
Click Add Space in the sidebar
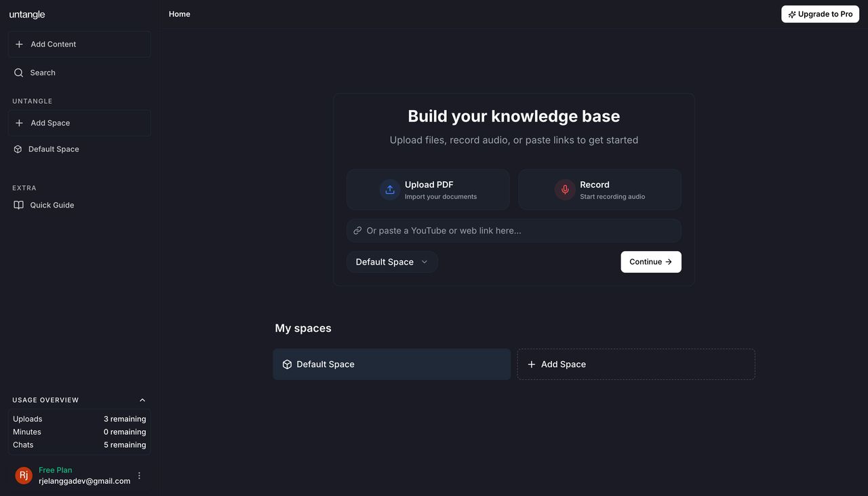pyautogui.click(x=79, y=123)
